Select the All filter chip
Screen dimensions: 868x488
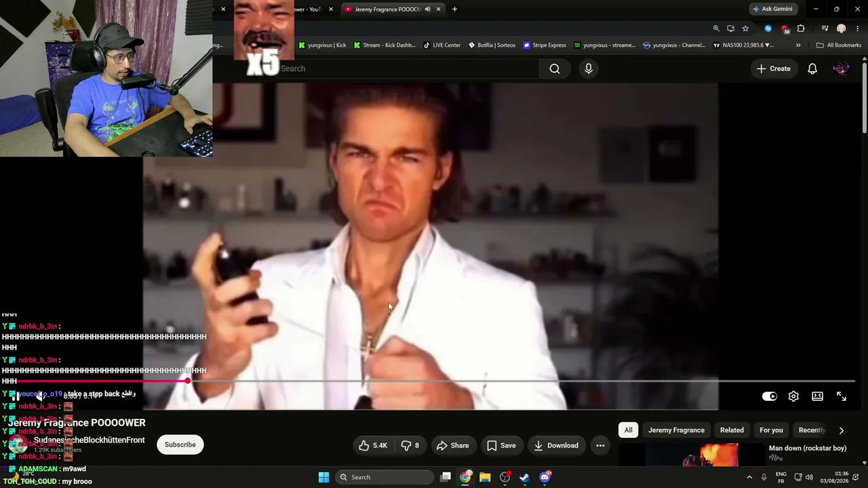(x=629, y=430)
